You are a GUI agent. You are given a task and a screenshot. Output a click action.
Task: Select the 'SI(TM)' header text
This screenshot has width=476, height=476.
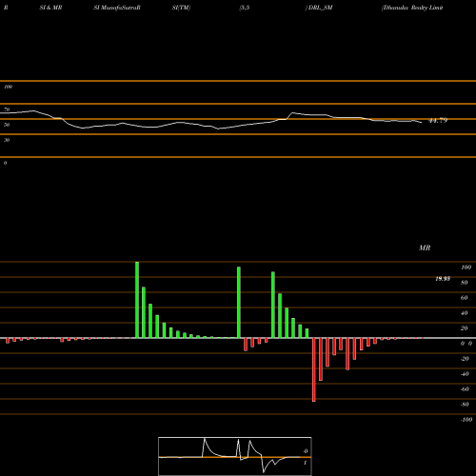181,8
